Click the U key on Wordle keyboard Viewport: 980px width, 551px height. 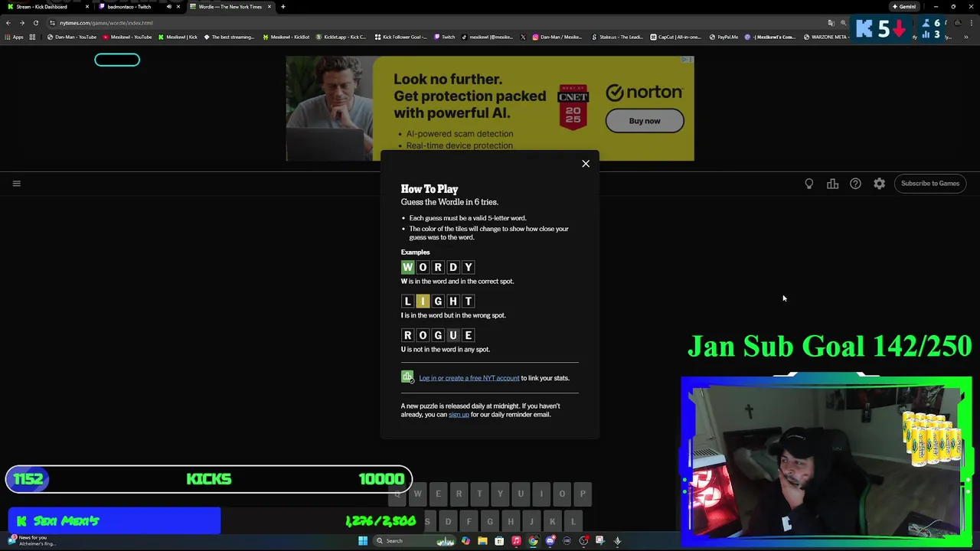(x=521, y=494)
